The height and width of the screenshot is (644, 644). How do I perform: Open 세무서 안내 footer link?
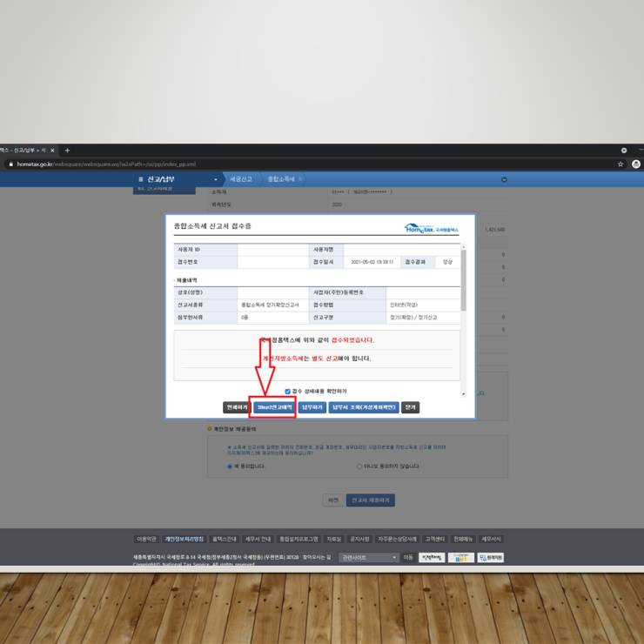click(258, 539)
